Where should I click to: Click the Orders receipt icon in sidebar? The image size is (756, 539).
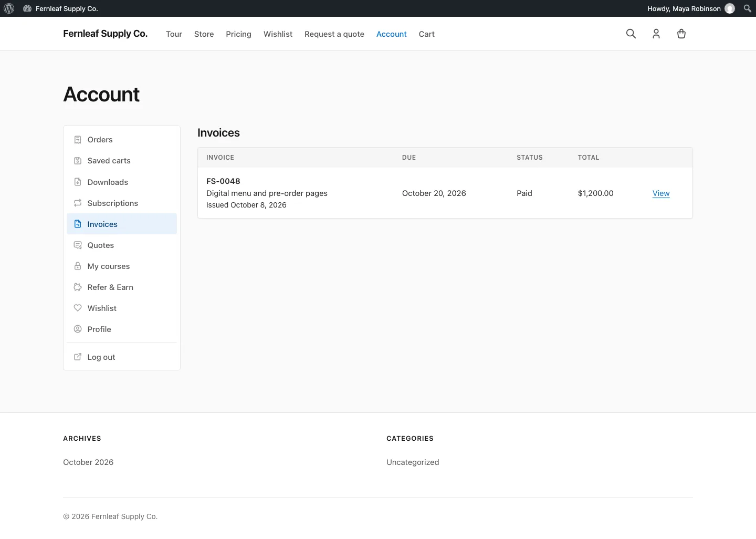point(78,140)
